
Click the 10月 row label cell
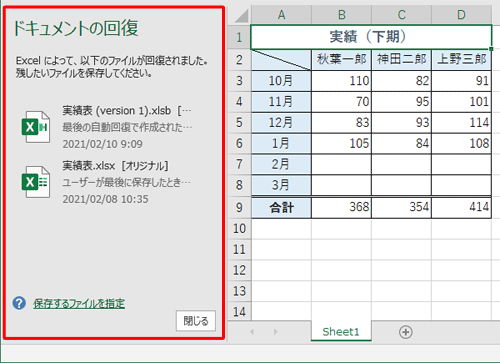281,81
